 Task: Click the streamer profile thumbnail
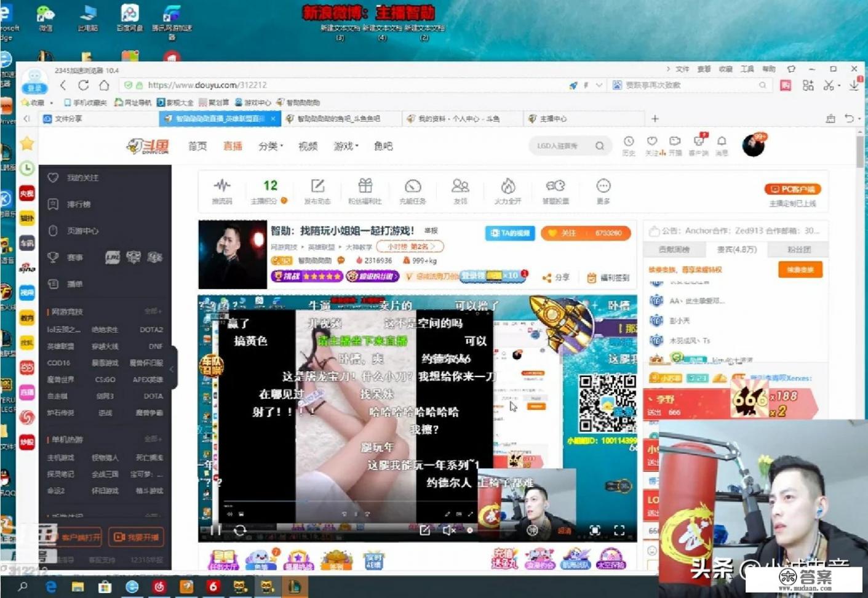click(233, 255)
